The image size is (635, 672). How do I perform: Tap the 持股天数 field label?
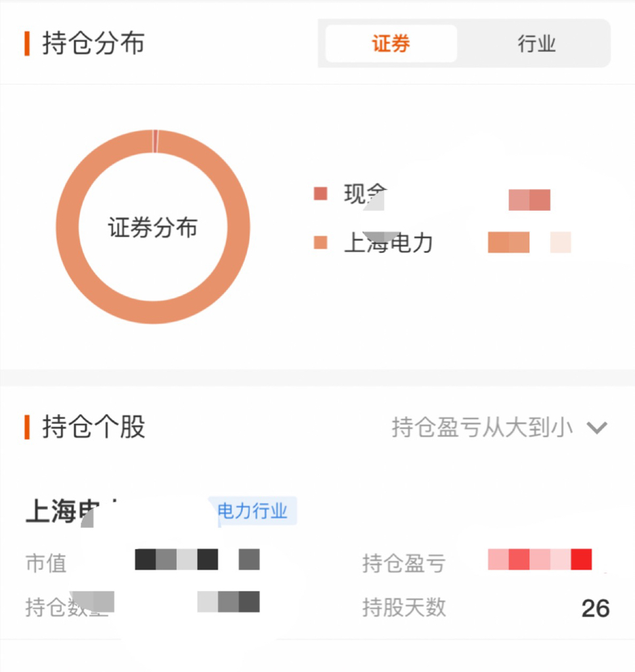click(403, 608)
